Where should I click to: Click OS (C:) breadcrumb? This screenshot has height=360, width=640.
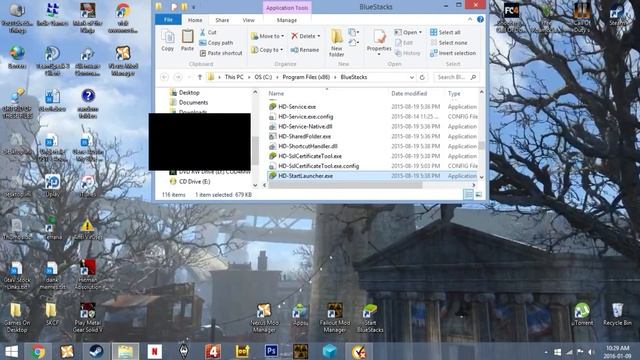click(x=263, y=77)
